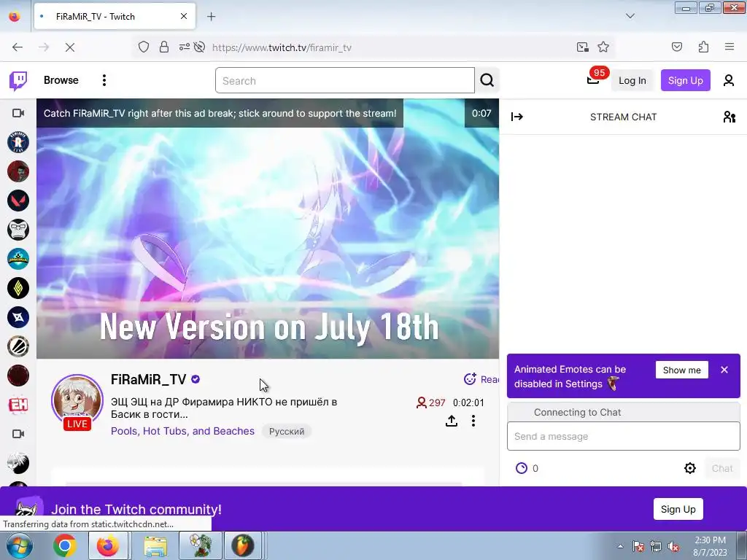Open the chat community users list icon
Viewport: 747px width, 560px height.
[729, 117]
